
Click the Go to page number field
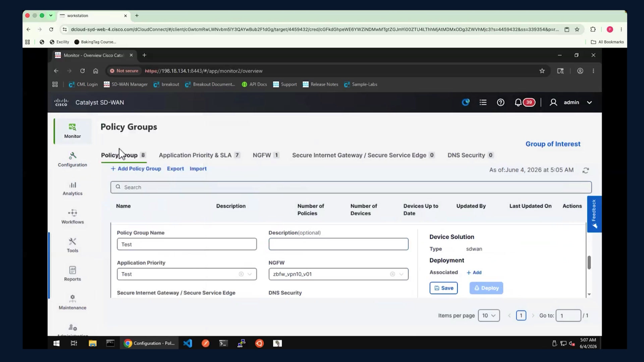568,315
